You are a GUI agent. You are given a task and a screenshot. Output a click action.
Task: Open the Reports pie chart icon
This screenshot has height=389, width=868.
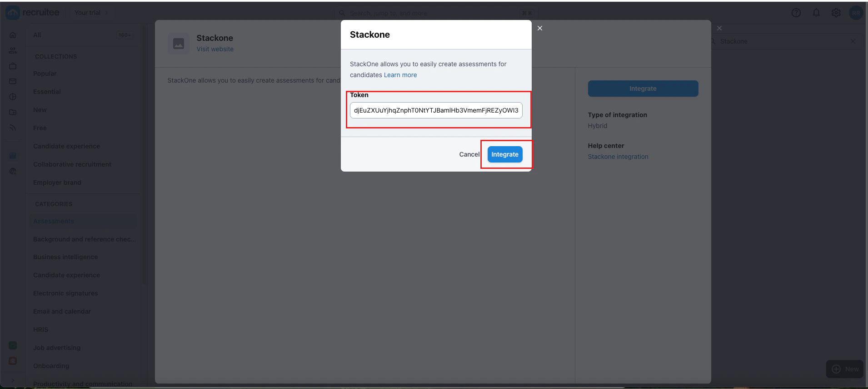coord(13,97)
